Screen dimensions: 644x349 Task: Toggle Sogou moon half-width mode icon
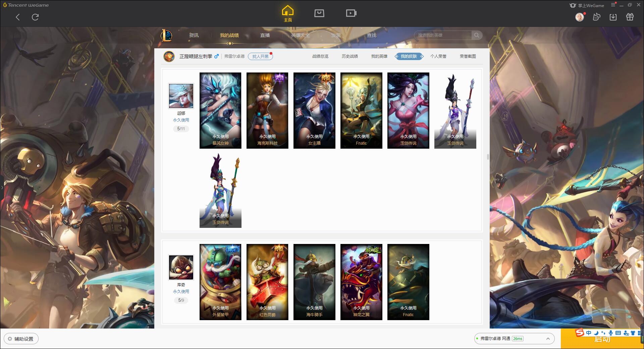point(596,333)
